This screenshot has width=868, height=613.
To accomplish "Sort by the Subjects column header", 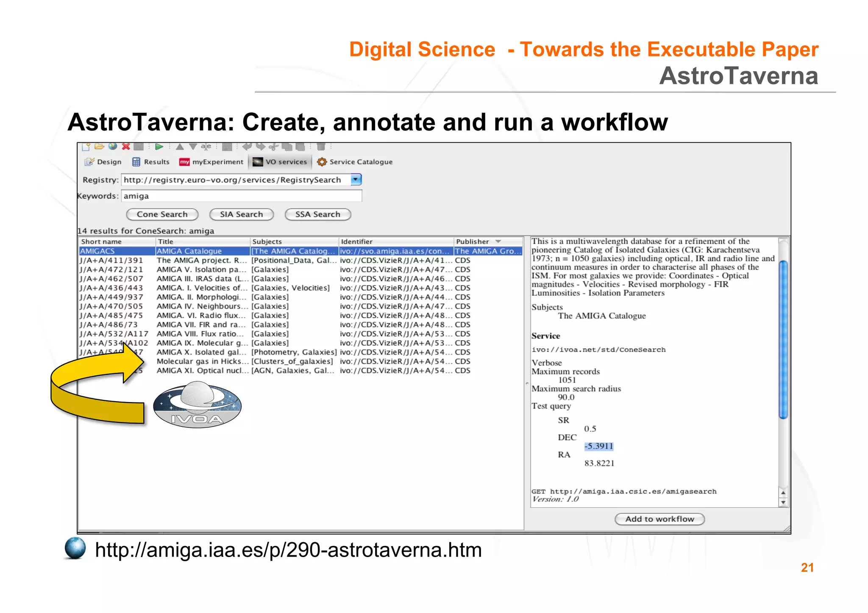I will pyautogui.click(x=295, y=241).
